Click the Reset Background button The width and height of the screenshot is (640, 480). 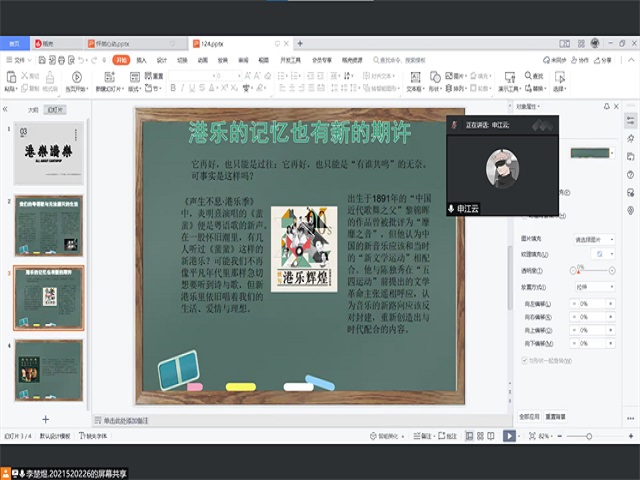(x=556, y=416)
